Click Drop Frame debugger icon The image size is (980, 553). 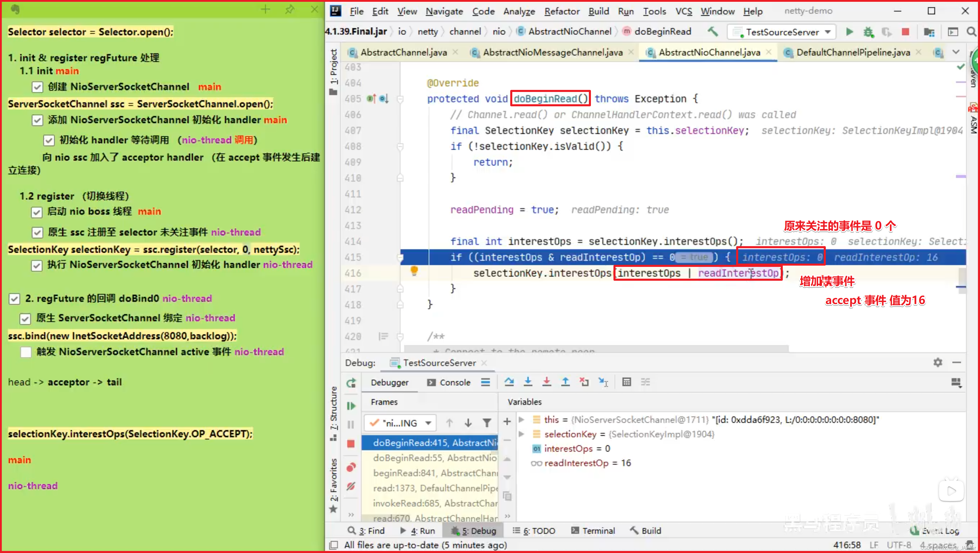pyautogui.click(x=584, y=382)
